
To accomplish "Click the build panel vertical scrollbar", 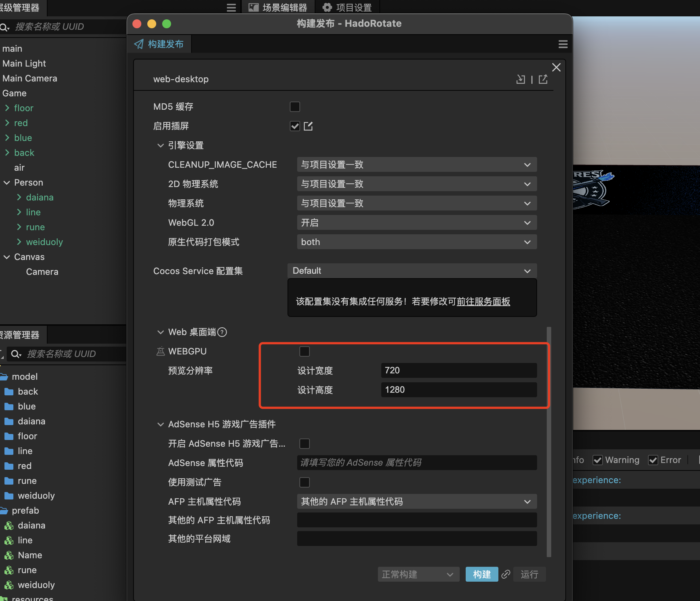I will 549,442.
